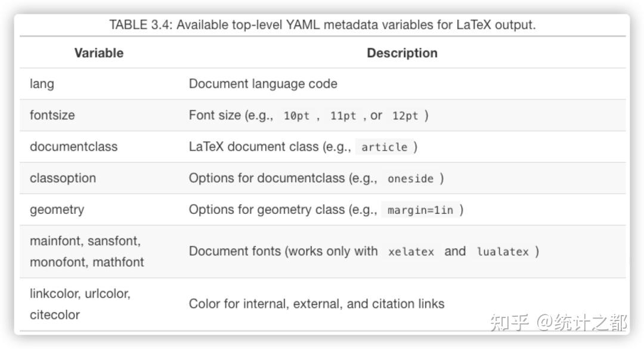Select the 'classoption' variable cell
The image size is (644, 349).
pos(63,178)
